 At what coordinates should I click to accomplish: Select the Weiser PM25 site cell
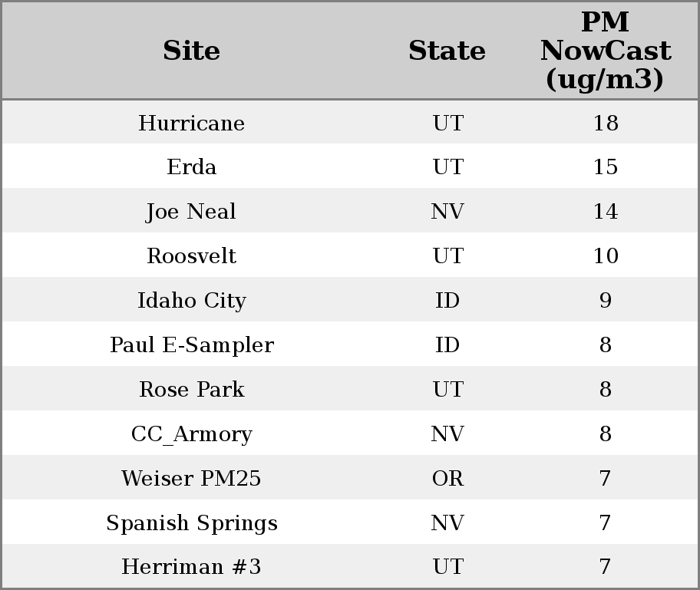[x=191, y=479]
